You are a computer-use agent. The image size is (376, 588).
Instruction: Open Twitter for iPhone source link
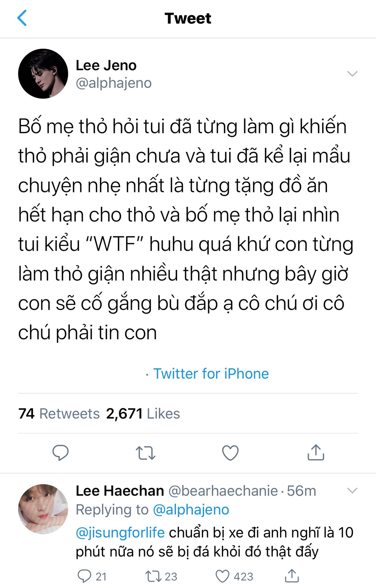pos(211,374)
